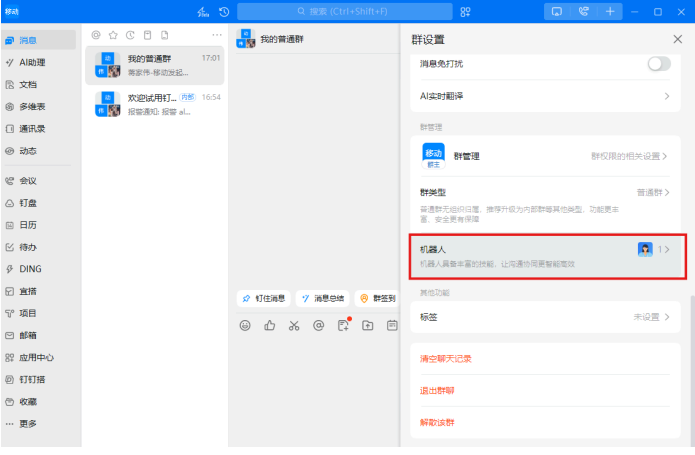The image size is (695, 455).
Task: Open the app grid icon beside search
Action: pyautogui.click(x=465, y=12)
